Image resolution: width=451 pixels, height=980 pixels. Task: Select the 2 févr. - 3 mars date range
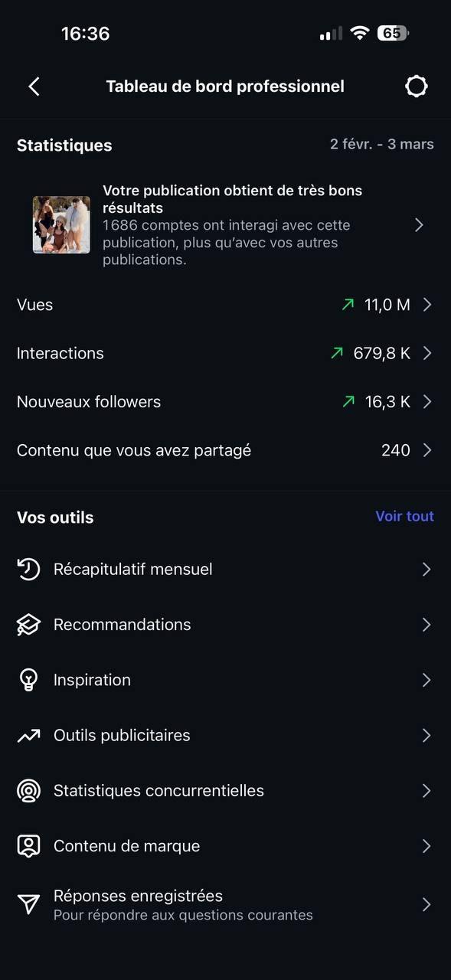click(382, 143)
